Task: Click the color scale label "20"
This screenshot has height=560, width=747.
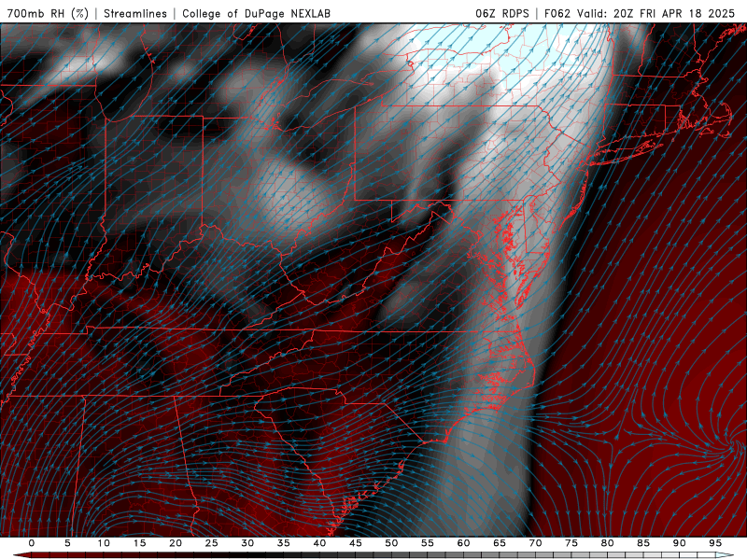Action: click(176, 543)
